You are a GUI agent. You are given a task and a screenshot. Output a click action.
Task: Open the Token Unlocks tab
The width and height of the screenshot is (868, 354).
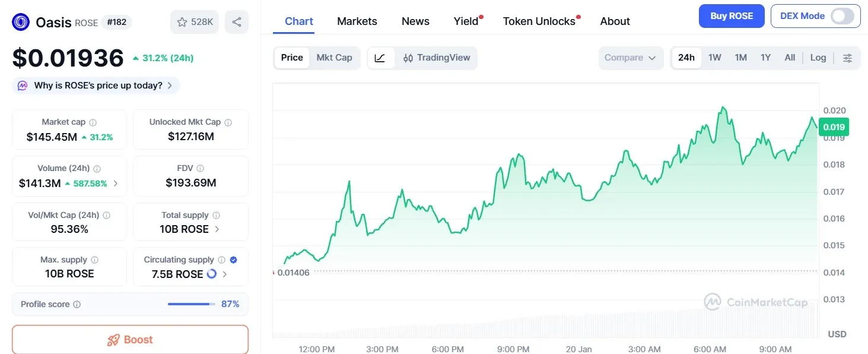pos(539,21)
